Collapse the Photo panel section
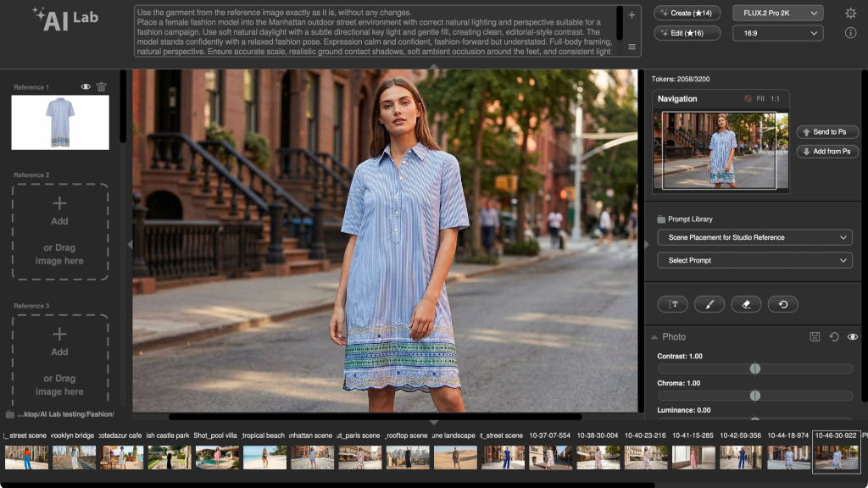Viewport: 868px width, 488px height. pos(654,337)
